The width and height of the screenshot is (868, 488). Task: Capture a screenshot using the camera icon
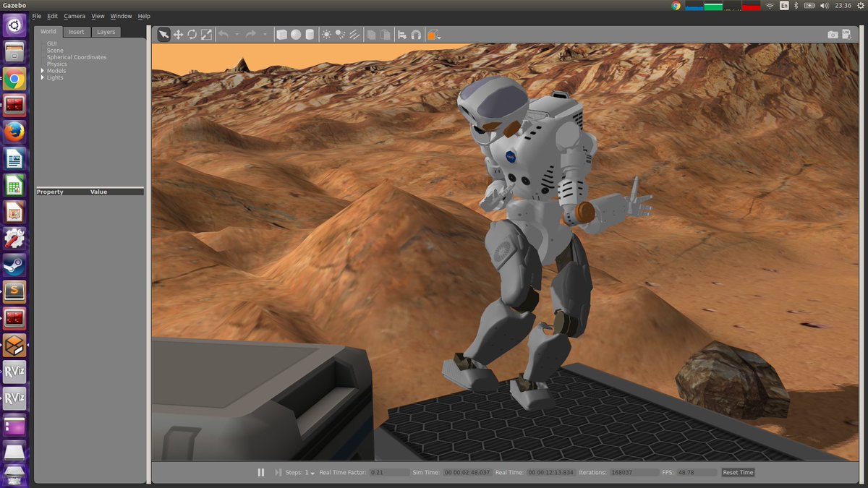(x=832, y=34)
